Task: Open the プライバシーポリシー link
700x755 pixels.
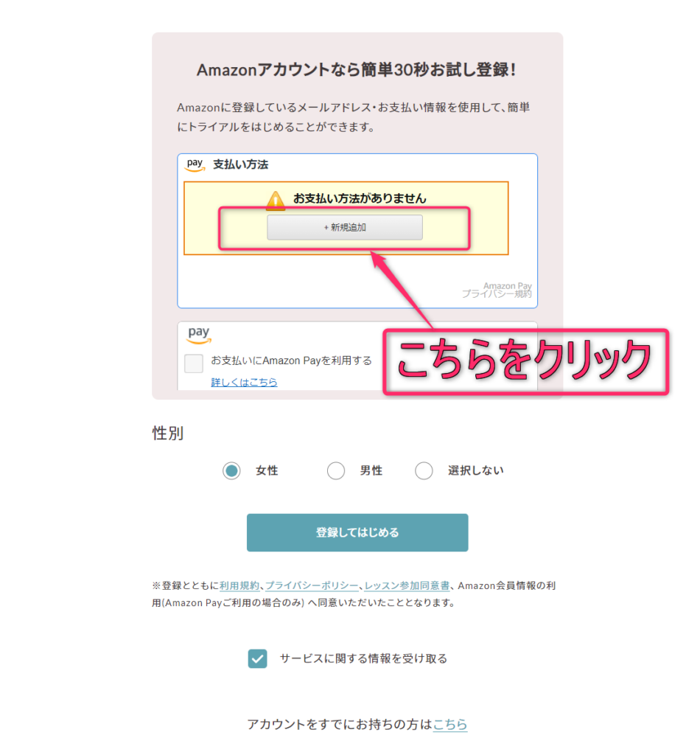Action: coord(312,586)
